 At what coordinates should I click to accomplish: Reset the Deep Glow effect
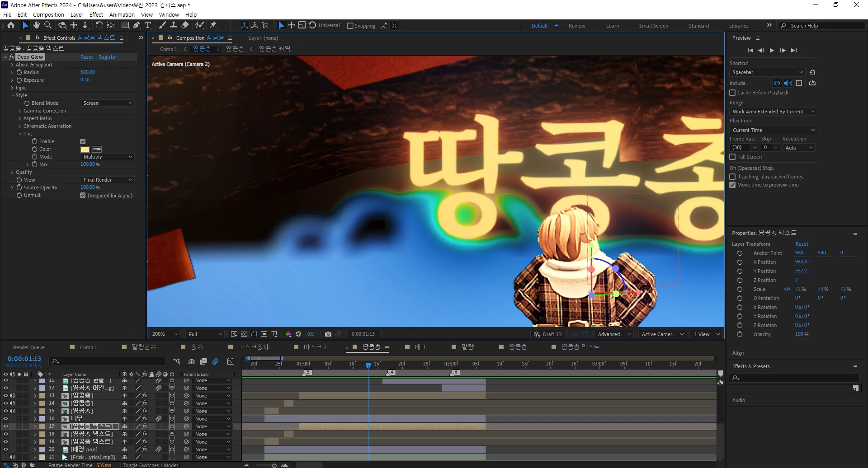[86, 57]
